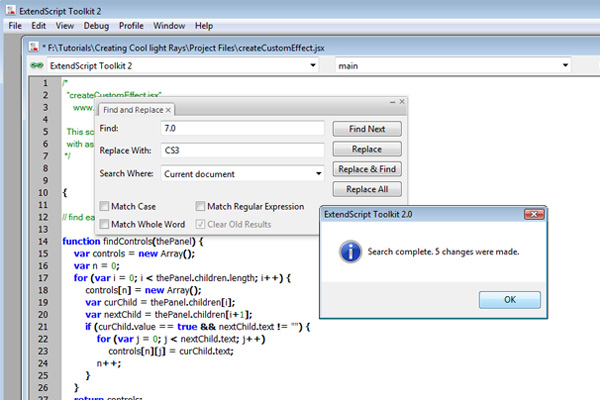This screenshot has width=600, height=400.
Task: Click the Find Next button
Action: pyautogui.click(x=367, y=129)
